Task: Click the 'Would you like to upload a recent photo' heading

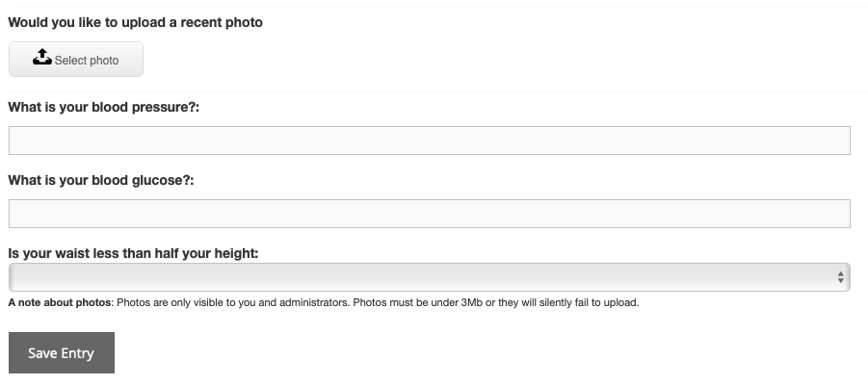Action: click(136, 23)
